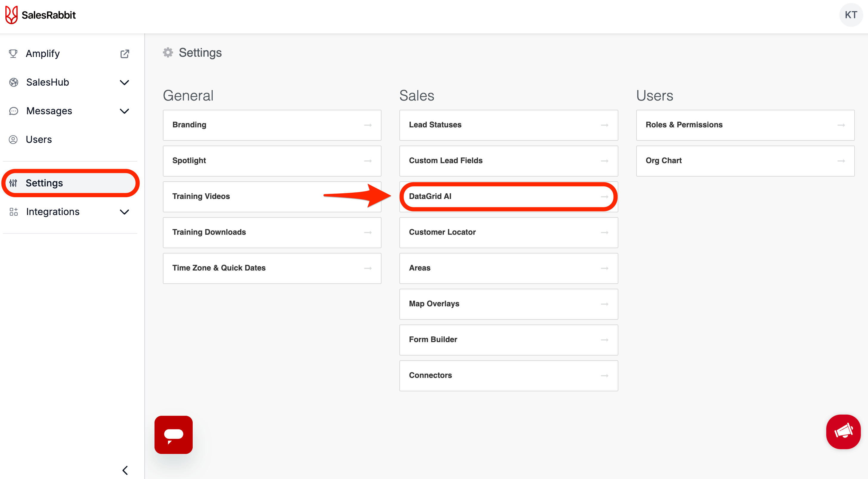Screen dimensions: 868x479
Task: Open Connectors settings
Action: pyautogui.click(x=509, y=376)
